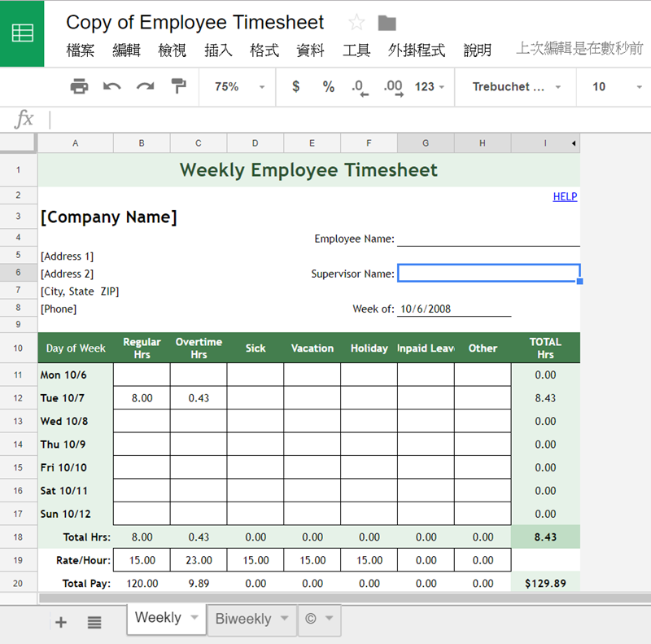Open the Google Sheets home icon
Screen dimensions: 651x644
(x=22, y=33)
